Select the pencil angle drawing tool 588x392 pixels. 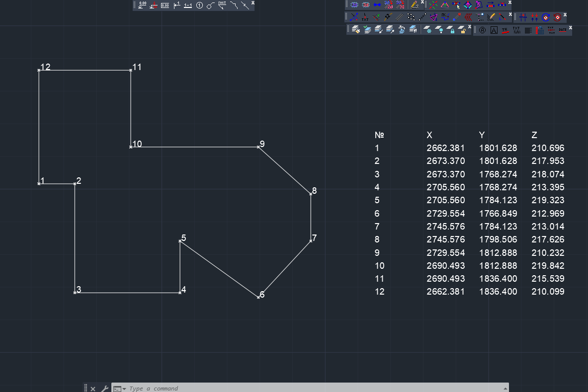tap(414, 5)
